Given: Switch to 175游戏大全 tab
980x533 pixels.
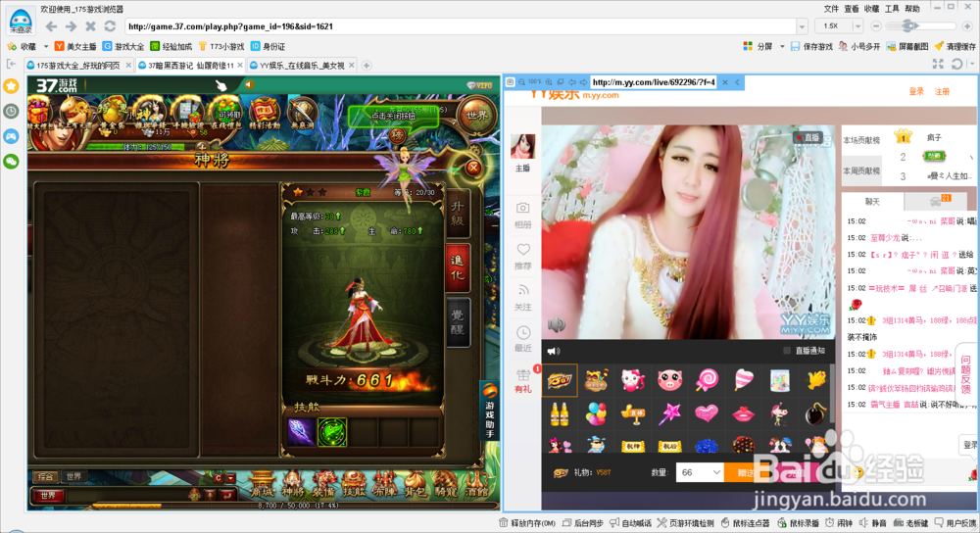Looking at the screenshot, I should click(x=77, y=65).
